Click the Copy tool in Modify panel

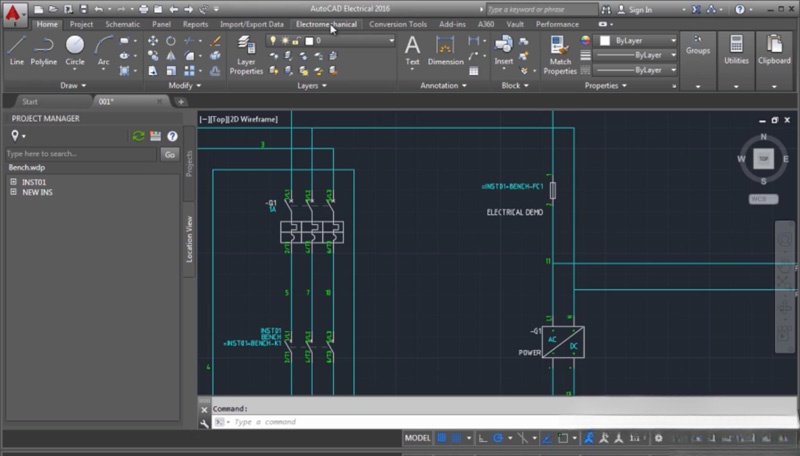click(x=153, y=56)
